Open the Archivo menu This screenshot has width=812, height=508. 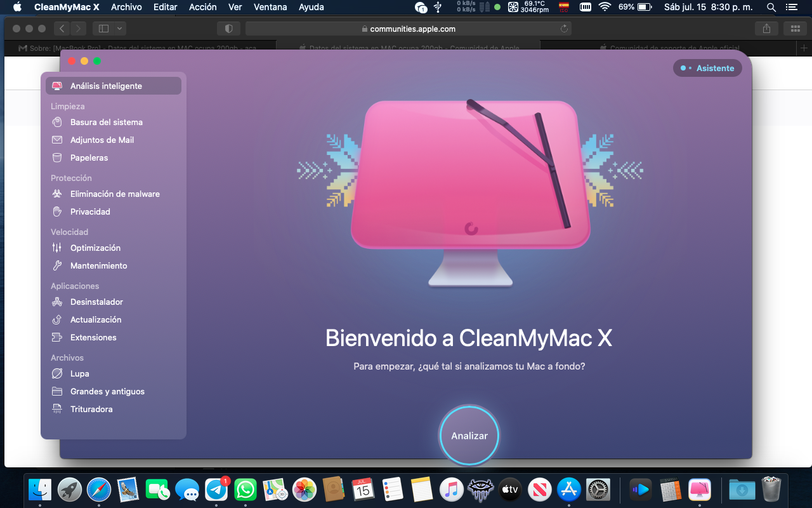click(x=126, y=7)
